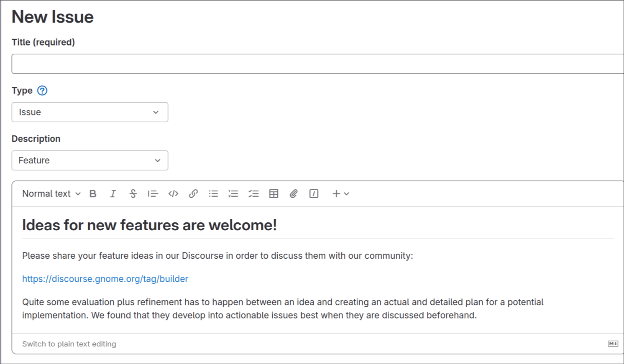The image size is (624, 364).
Task: Apply bold formatting in editor toolbar
Action: 93,193
